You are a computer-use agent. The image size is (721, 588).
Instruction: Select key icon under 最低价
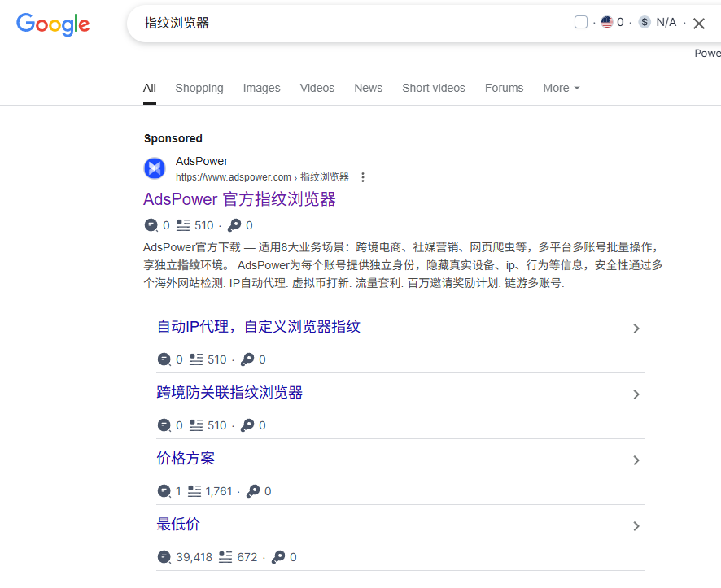tap(278, 557)
